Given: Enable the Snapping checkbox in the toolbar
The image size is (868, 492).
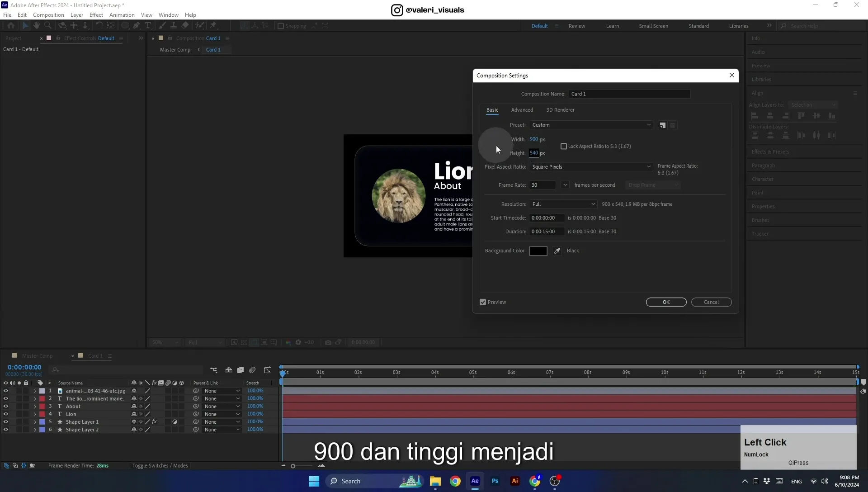Looking at the screenshot, I should pos(281,26).
